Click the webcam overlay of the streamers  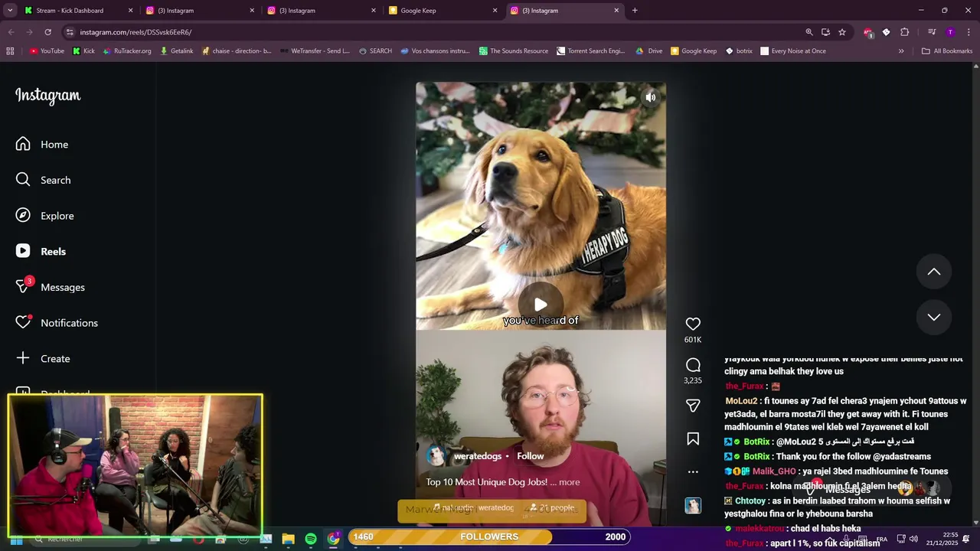pyautogui.click(x=135, y=465)
